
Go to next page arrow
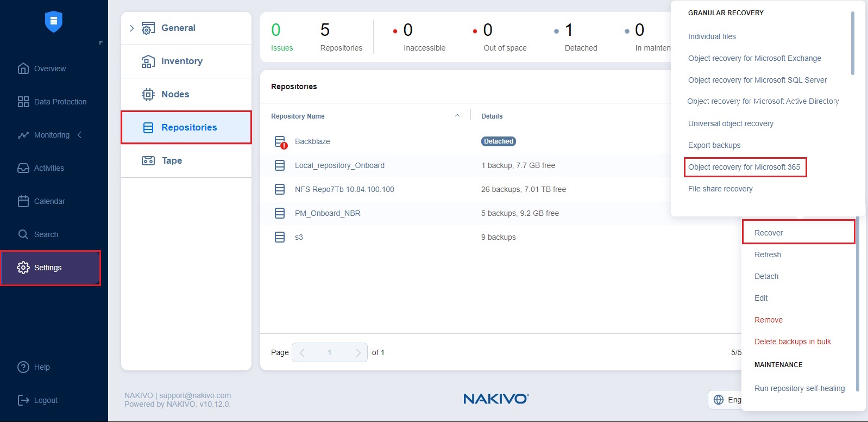click(x=358, y=352)
